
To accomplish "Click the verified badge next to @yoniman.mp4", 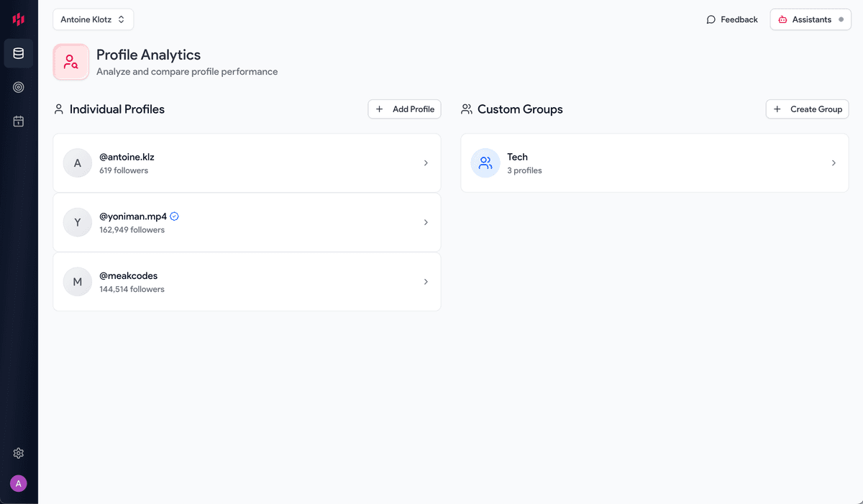I will click(174, 216).
